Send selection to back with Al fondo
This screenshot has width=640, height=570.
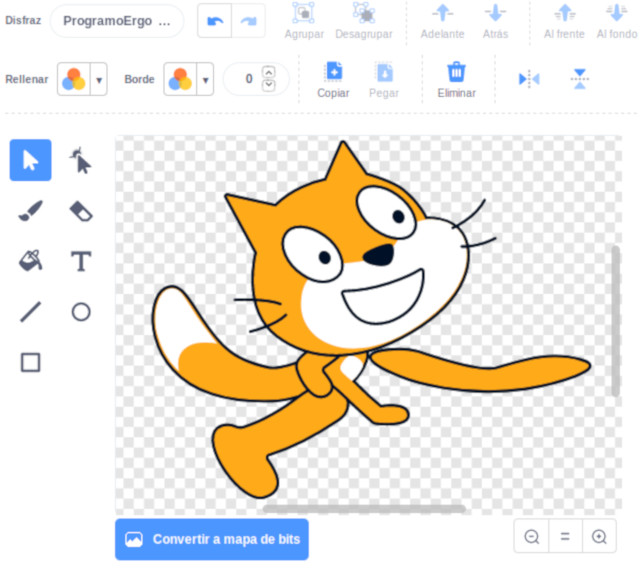(x=617, y=21)
